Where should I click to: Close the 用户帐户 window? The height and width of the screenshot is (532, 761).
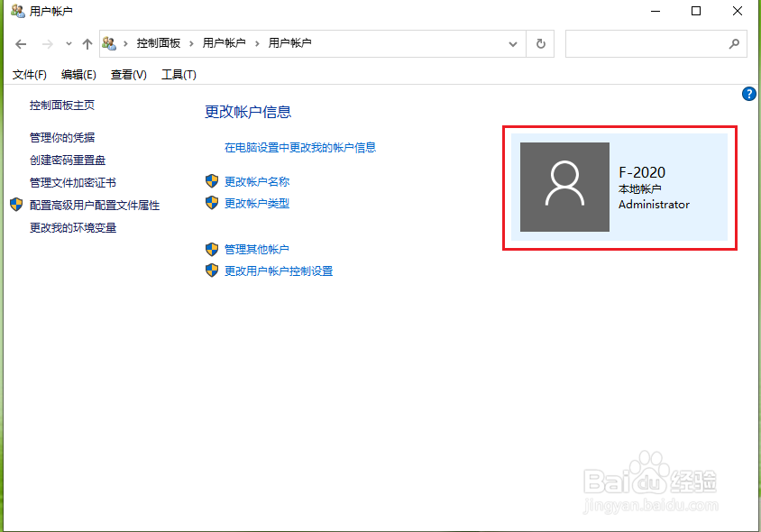click(738, 11)
